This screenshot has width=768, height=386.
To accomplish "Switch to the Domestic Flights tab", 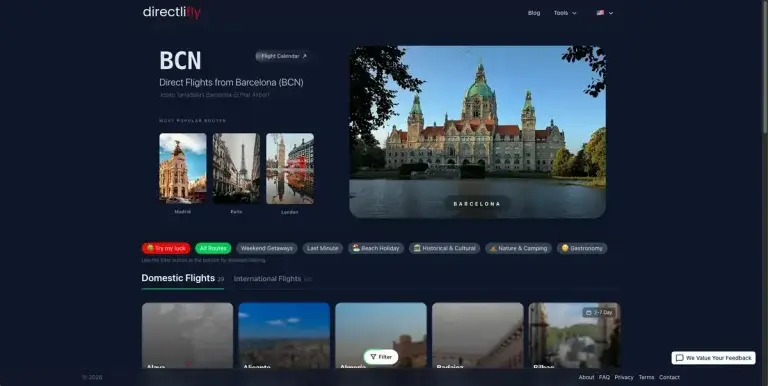I will pos(183,278).
